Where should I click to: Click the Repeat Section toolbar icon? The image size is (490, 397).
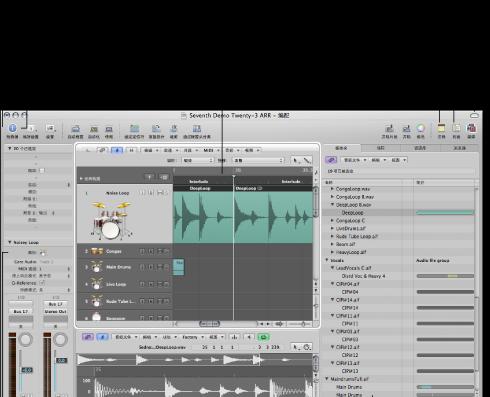point(156,128)
